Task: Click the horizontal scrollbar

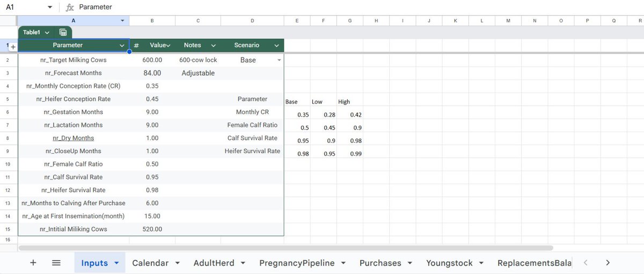Action: tap(286, 248)
